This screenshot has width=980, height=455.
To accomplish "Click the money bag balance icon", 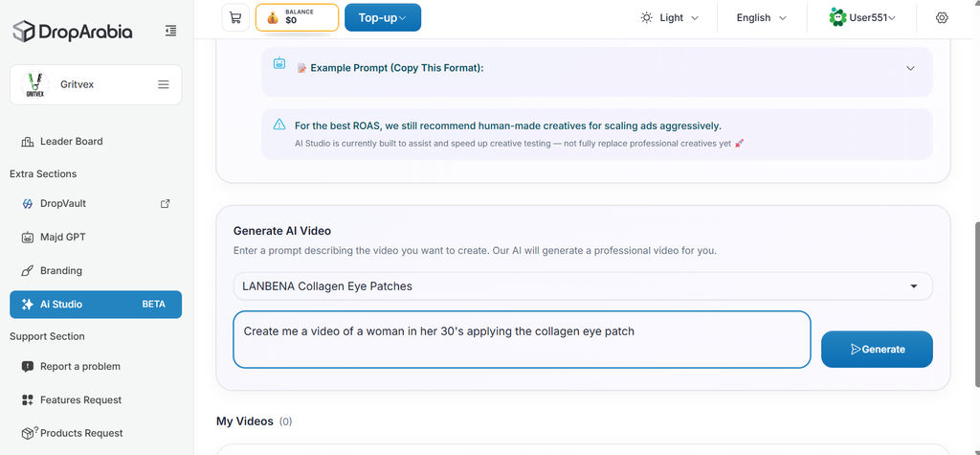I will 273,18.
